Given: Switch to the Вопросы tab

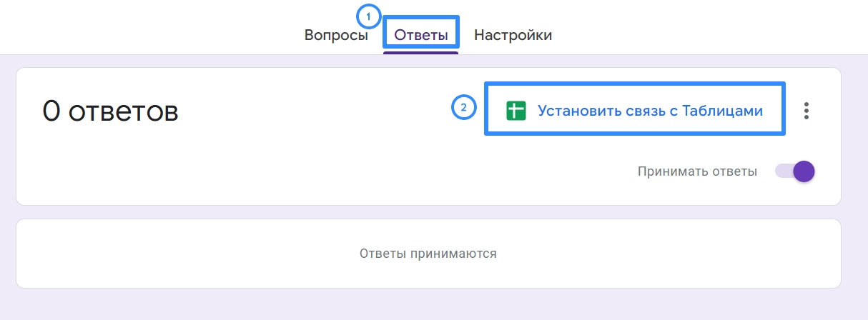Looking at the screenshot, I should click(336, 35).
